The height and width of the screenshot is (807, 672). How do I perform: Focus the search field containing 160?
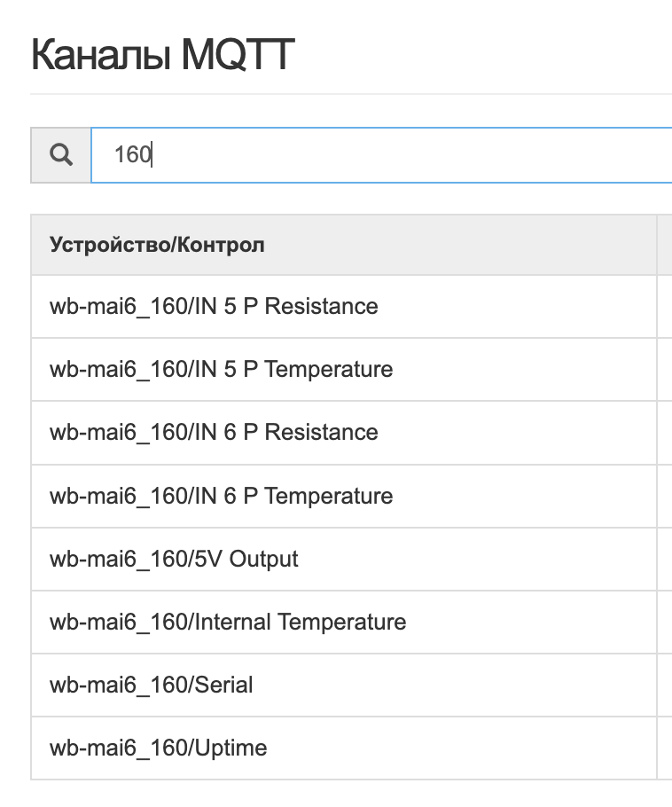pyautogui.click(x=381, y=155)
